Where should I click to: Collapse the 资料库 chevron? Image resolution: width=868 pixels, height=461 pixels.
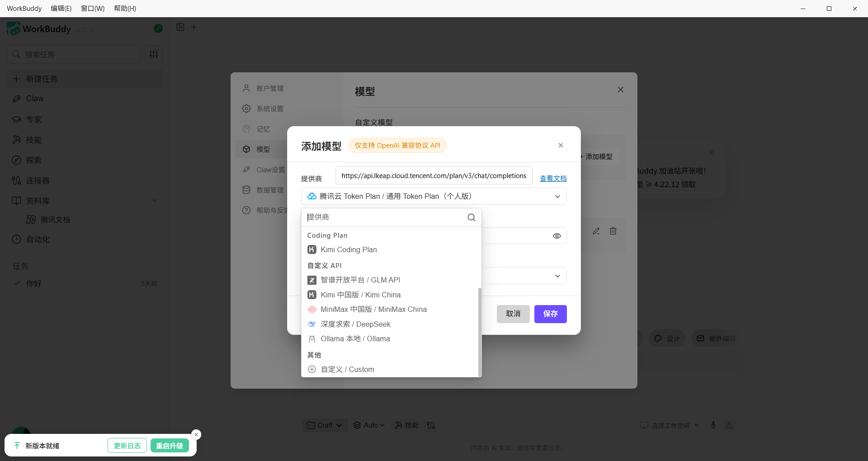[154, 201]
